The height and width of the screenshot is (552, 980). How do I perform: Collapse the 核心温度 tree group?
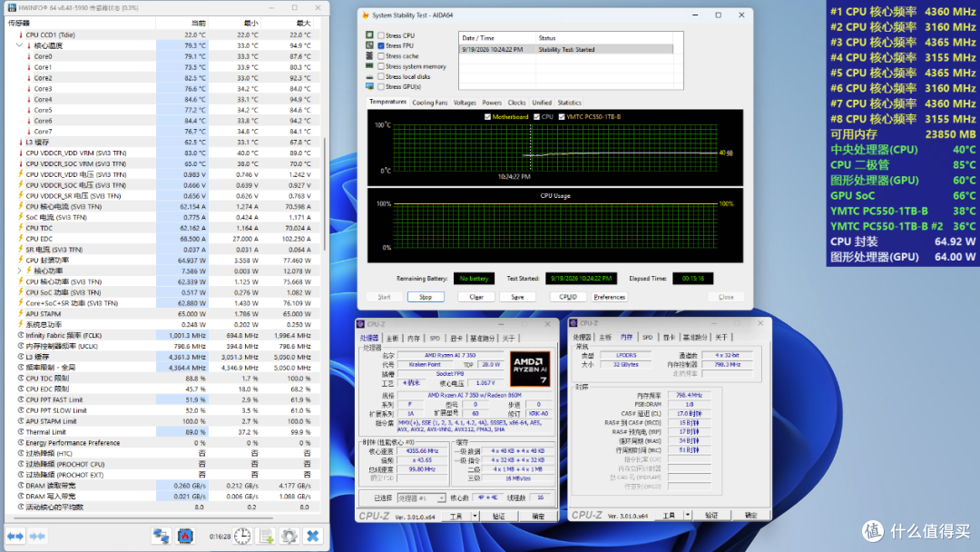click(x=19, y=45)
